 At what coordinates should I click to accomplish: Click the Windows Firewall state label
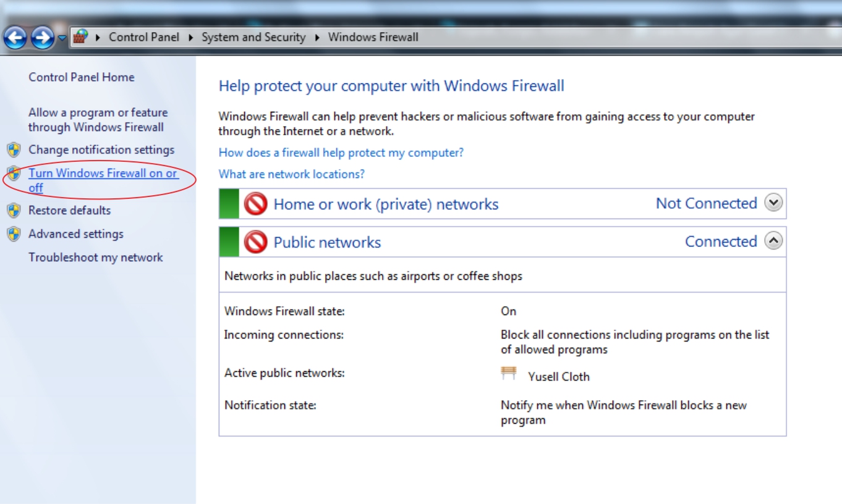click(285, 311)
